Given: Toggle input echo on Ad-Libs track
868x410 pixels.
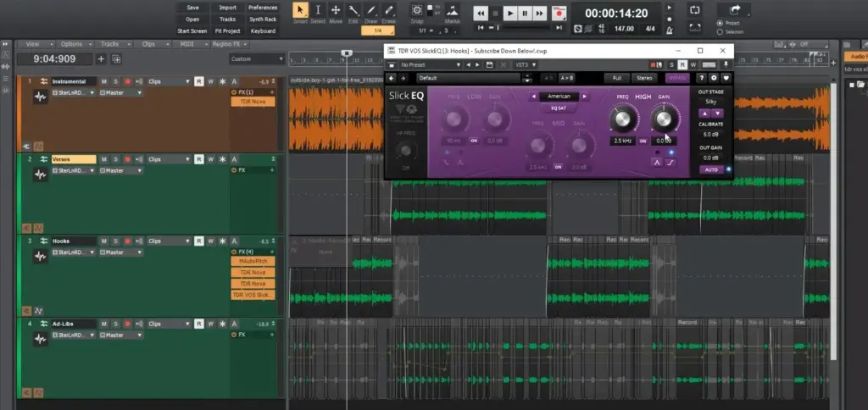Looking at the screenshot, I should [139, 324].
